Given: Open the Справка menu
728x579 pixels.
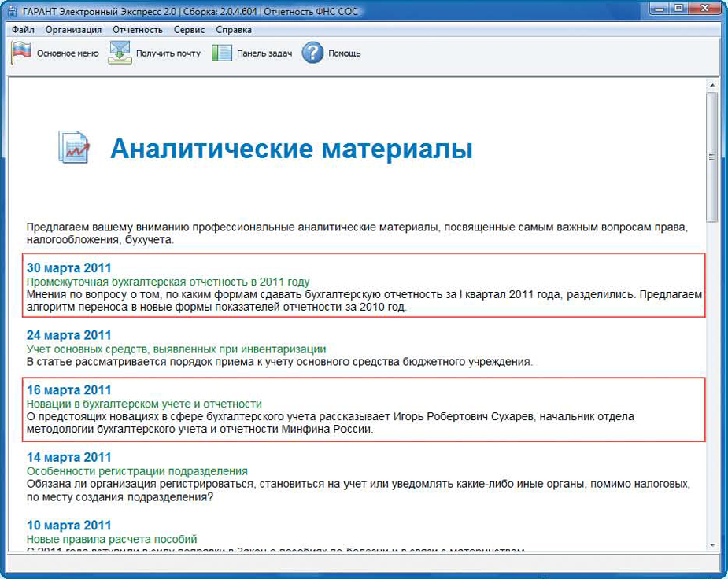Looking at the screenshot, I should tap(234, 30).
